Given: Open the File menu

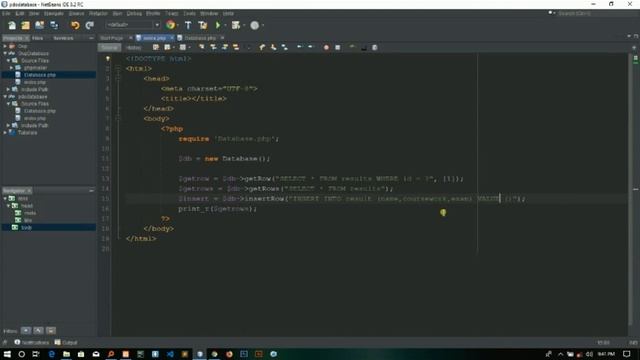Looking at the screenshot, I should point(6,13).
